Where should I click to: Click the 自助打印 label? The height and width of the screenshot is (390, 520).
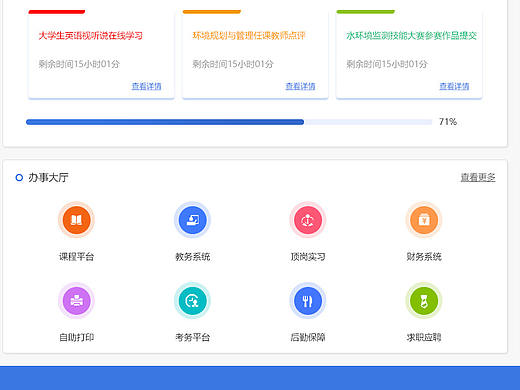76,337
